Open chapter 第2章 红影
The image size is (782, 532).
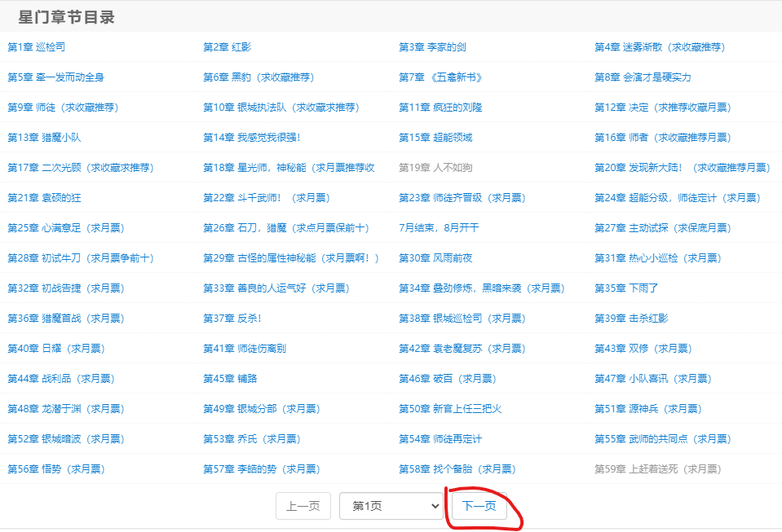[223, 46]
